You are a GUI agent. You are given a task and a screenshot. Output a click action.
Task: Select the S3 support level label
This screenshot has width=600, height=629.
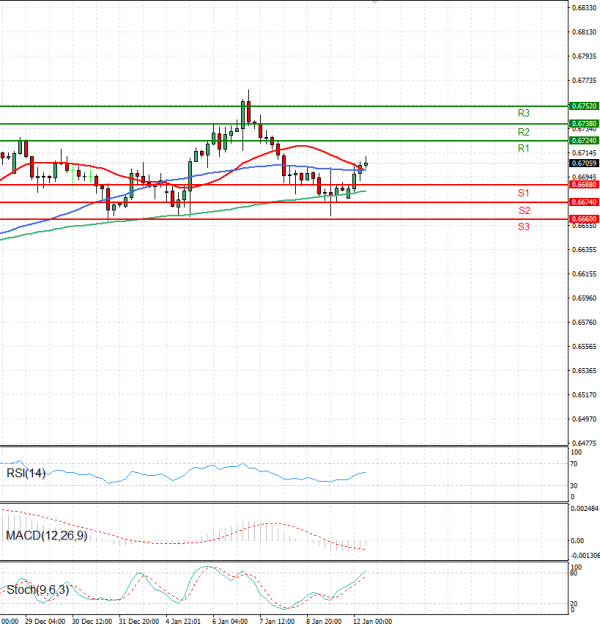(523, 227)
